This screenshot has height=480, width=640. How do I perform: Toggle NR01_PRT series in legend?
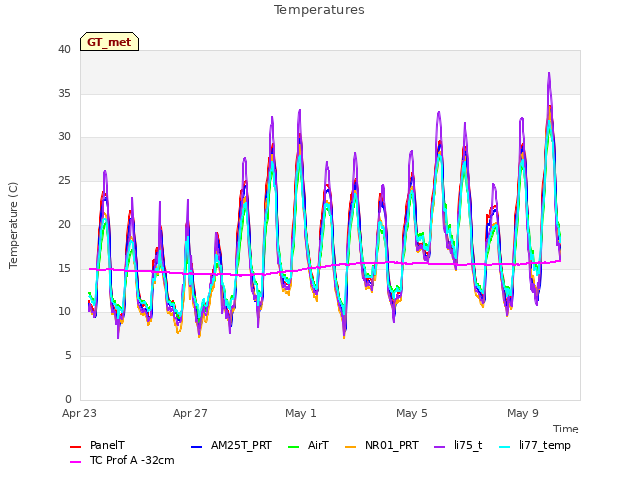(x=382, y=445)
